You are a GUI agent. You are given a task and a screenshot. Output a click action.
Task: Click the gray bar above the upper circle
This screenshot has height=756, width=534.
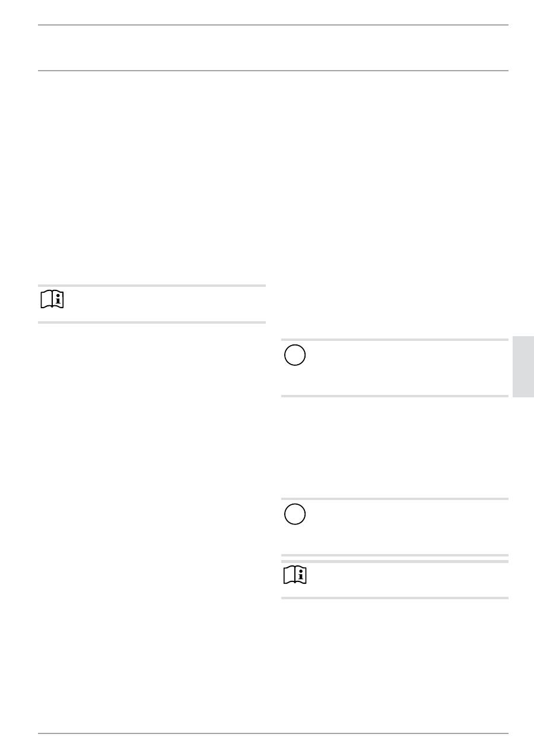[x=394, y=340]
